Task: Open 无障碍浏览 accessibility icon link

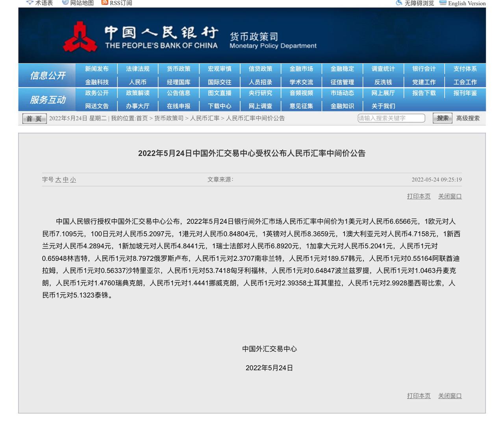Action: [x=399, y=3]
